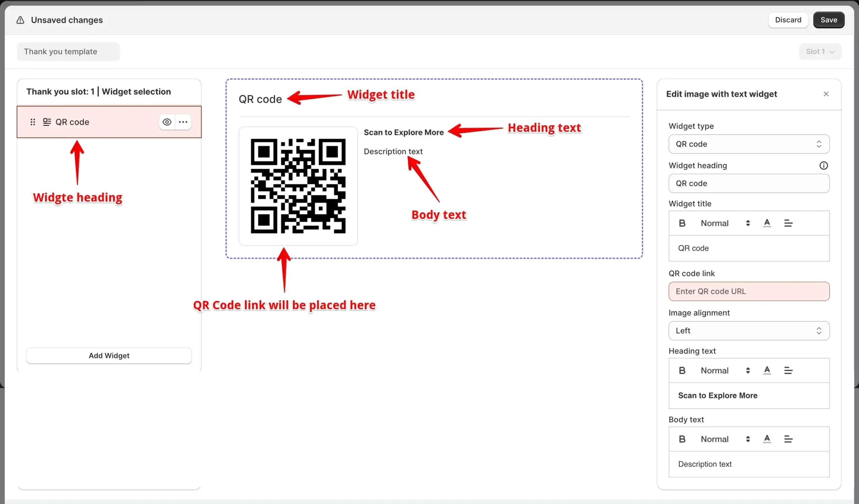Click the Unsaved changes text
Image resolution: width=859 pixels, height=504 pixels.
click(x=67, y=20)
